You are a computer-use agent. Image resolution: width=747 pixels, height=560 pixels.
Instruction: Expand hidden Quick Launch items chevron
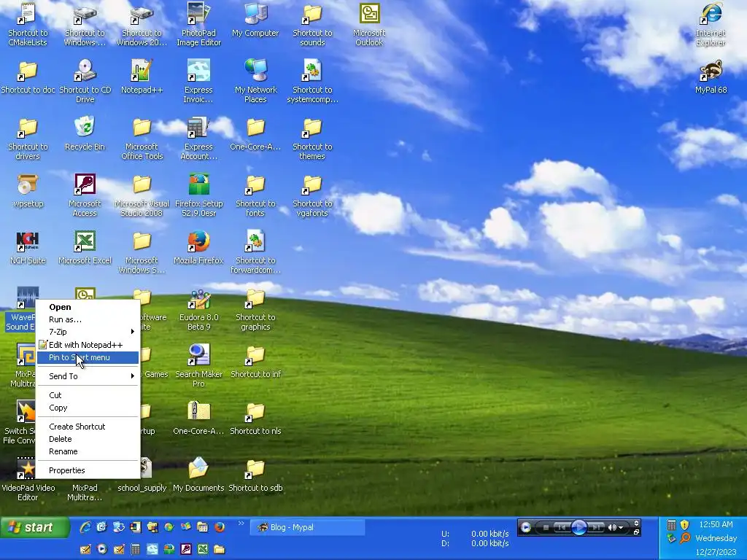tap(241, 524)
